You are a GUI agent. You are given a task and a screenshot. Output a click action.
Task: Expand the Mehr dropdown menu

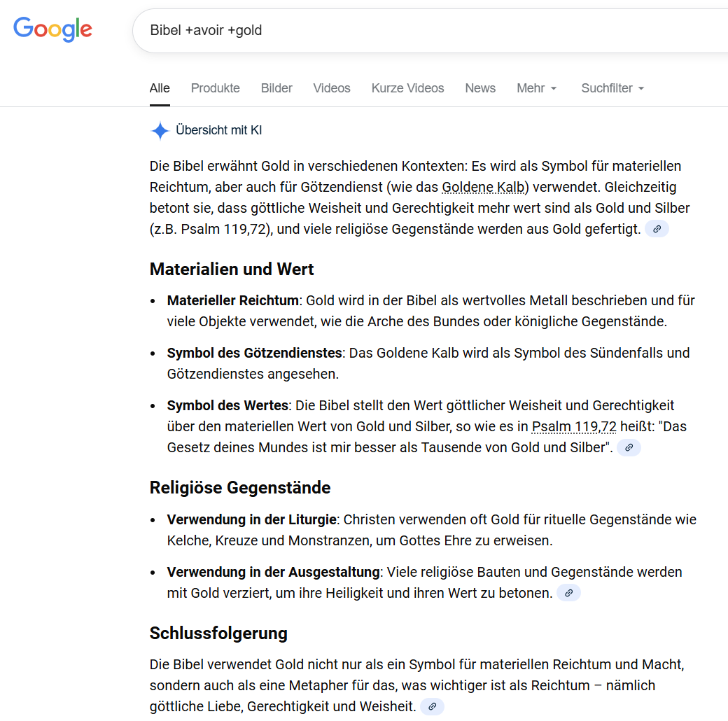coord(537,88)
